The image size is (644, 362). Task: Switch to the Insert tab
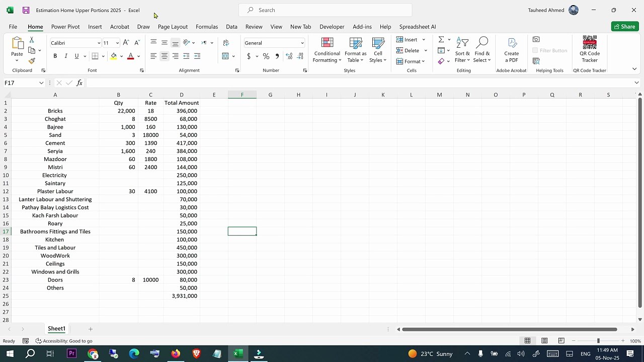pos(95,27)
